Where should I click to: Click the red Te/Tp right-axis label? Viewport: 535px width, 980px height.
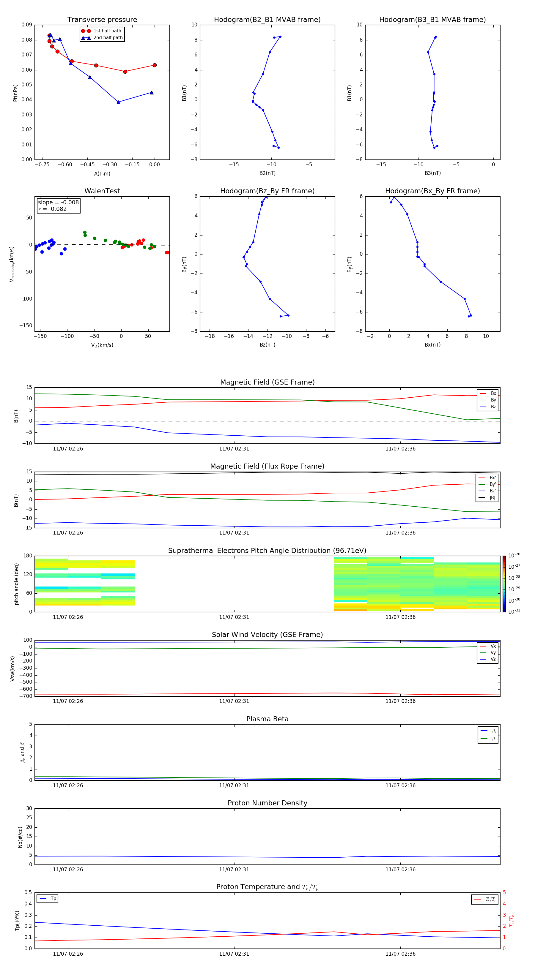click(x=512, y=921)
